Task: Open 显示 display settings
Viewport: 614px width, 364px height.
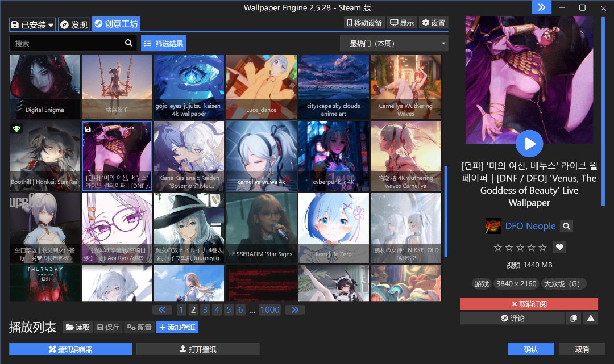Action: pyautogui.click(x=402, y=23)
